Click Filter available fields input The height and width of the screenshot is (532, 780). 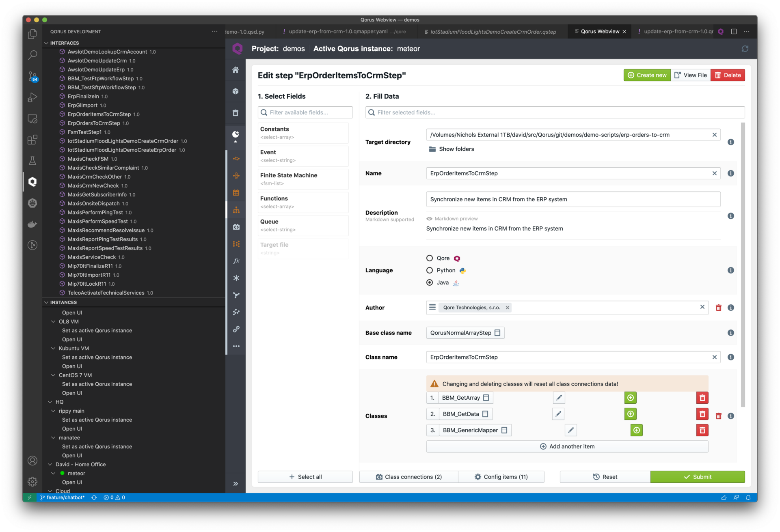pyautogui.click(x=305, y=112)
